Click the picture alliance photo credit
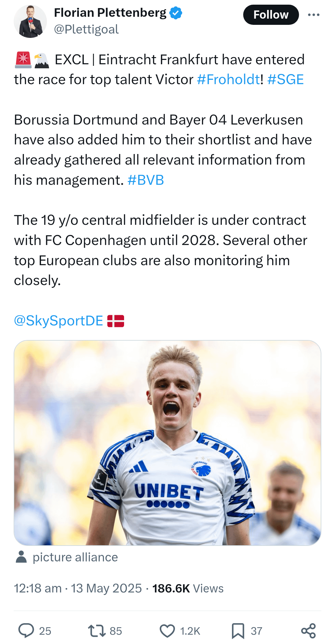 75,557
